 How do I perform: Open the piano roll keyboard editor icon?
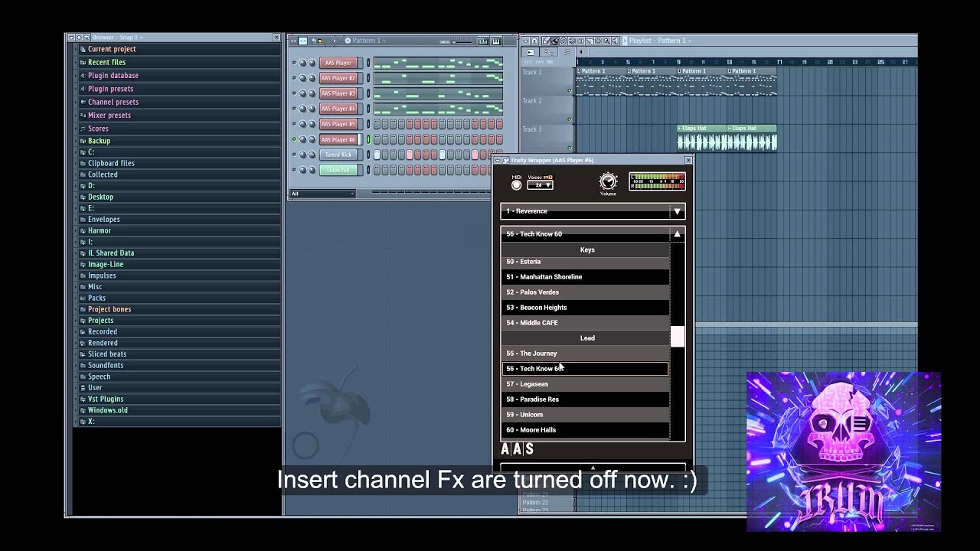coord(495,41)
